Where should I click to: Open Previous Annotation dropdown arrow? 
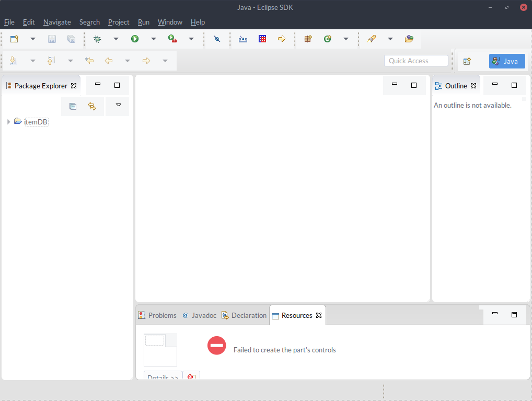tap(71, 61)
